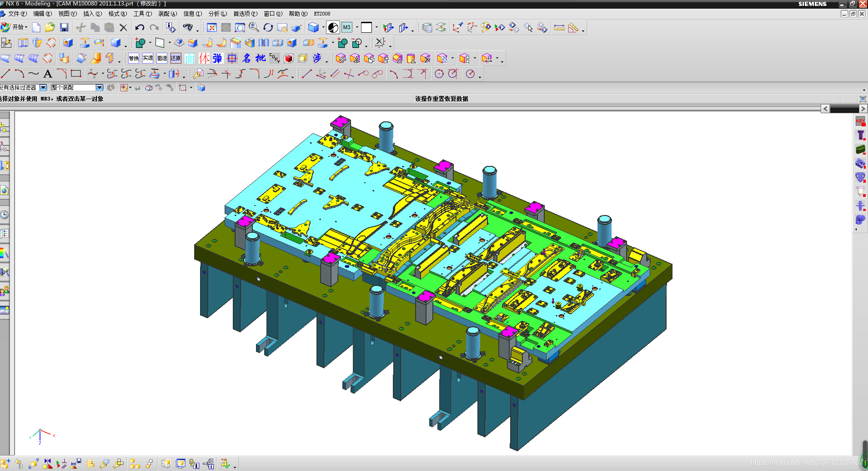
Task: Click the blue 名 icon
Action: coord(246,58)
